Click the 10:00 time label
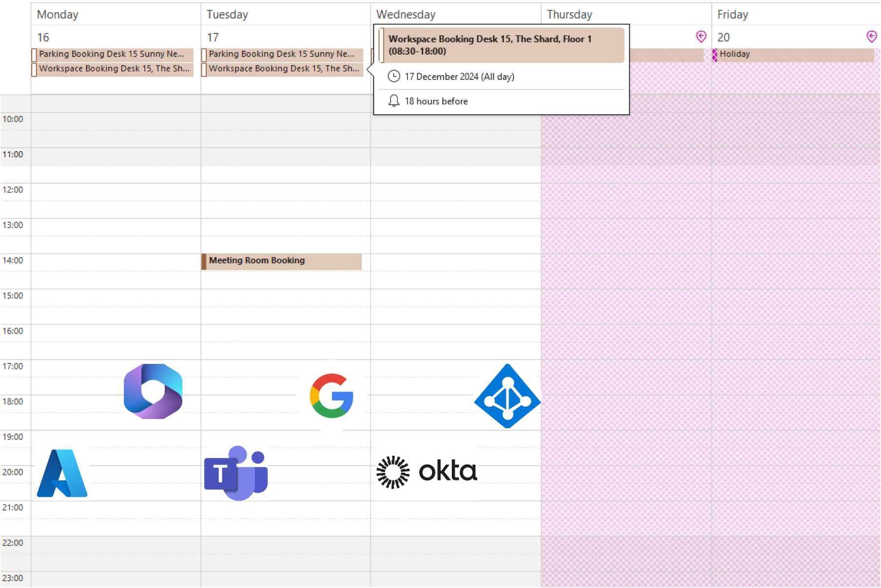This screenshot has width=881, height=588. pos(13,119)
